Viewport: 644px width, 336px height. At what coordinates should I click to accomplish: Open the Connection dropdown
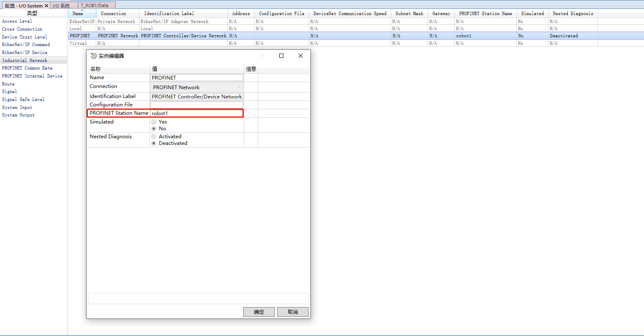point(197,87)
